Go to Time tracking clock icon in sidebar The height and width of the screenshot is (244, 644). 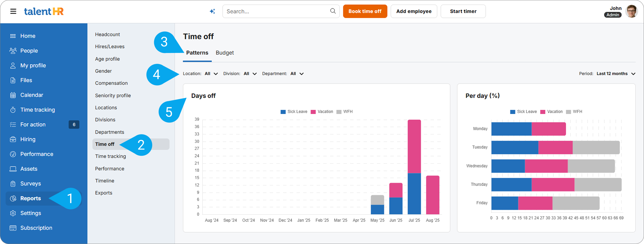pos(13,110)
